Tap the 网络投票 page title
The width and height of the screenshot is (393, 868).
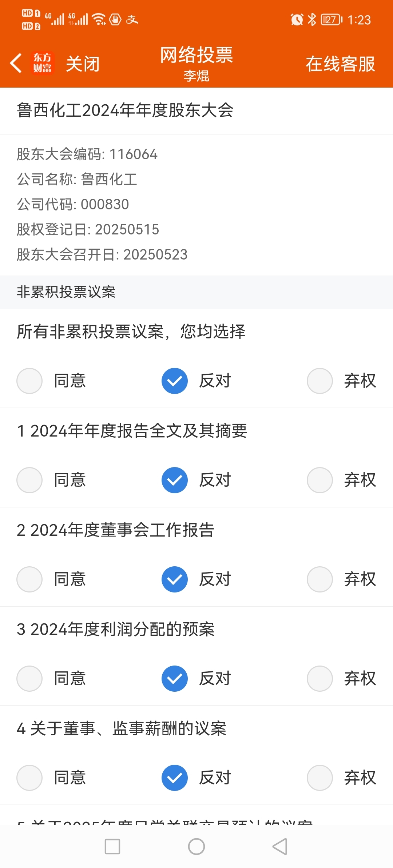tap(196, 55)
